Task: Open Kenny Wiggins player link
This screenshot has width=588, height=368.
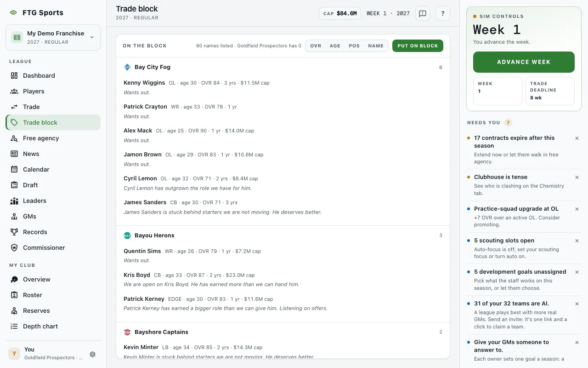Action: (x=144, y=83)
